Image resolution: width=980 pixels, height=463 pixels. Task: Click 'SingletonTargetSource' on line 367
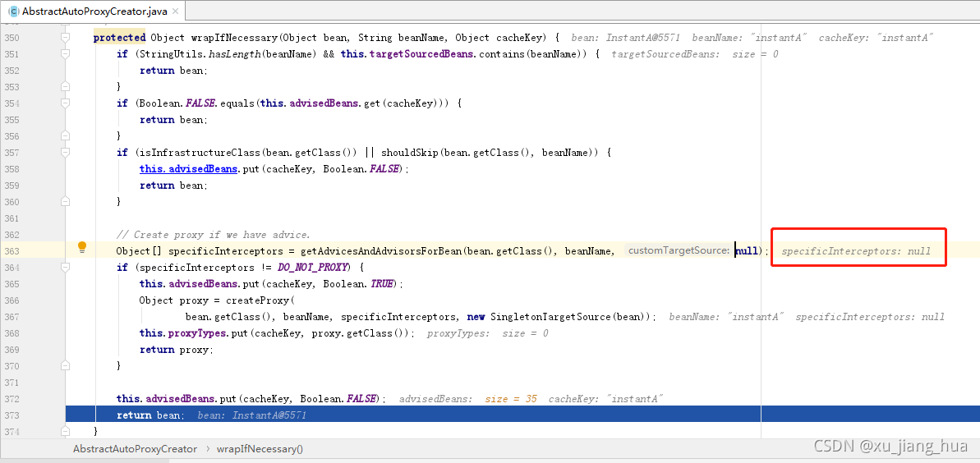pyautogui.click(x=550, y=317)
